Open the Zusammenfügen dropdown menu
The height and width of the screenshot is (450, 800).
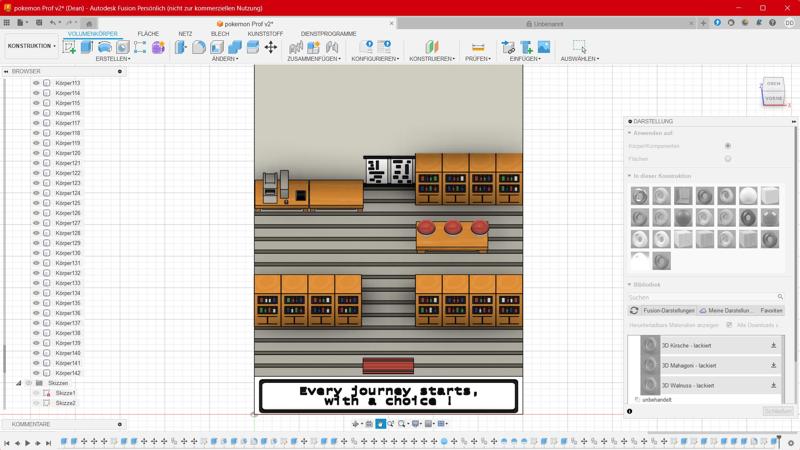314,59
